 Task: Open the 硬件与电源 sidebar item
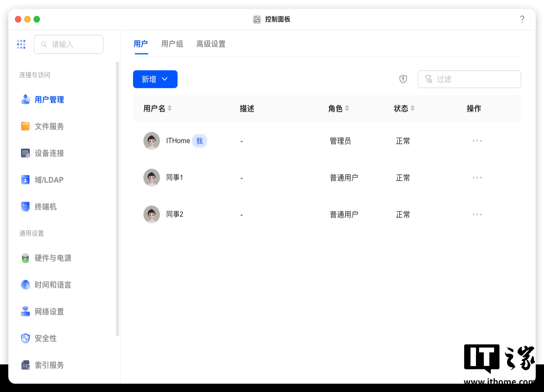46,258
